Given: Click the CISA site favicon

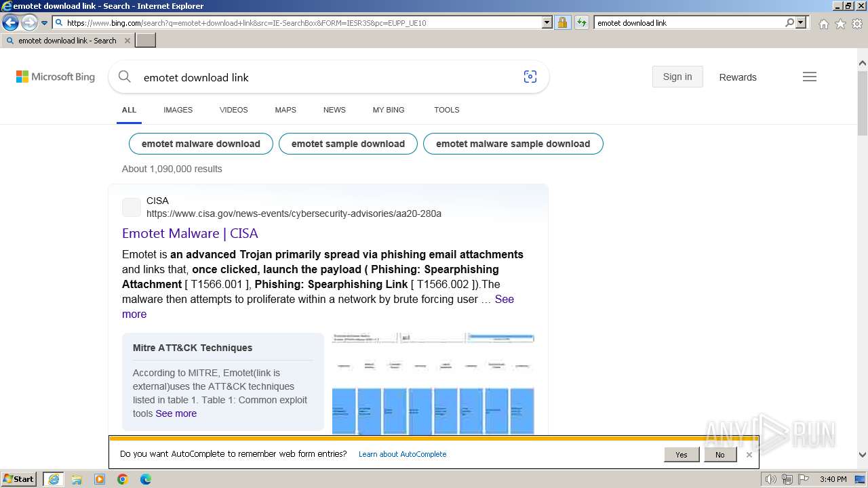Looking at the screenshot, I should click(x=132, y=207).
